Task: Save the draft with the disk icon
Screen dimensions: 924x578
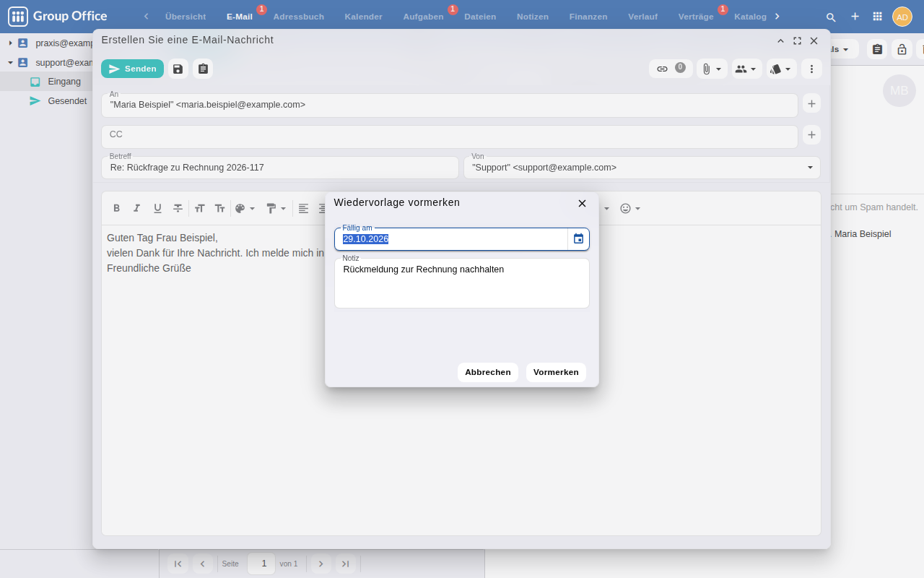Action: point(178,69)
